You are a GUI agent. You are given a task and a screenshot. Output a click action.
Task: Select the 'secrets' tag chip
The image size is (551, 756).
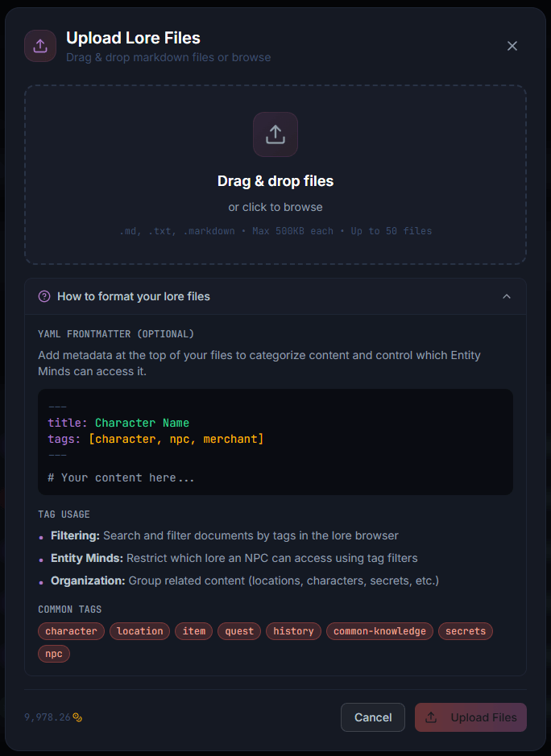[x=466, y=631]
